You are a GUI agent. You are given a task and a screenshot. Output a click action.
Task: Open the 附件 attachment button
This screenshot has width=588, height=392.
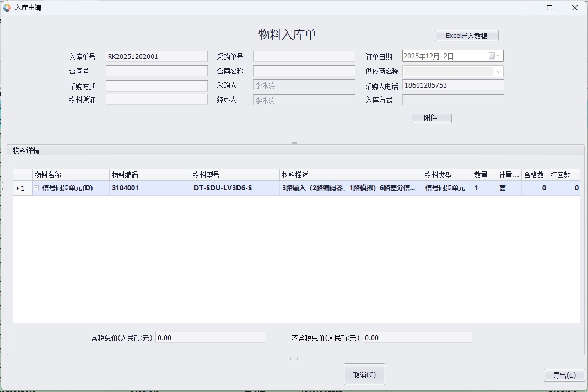click(x=430, y=118)
